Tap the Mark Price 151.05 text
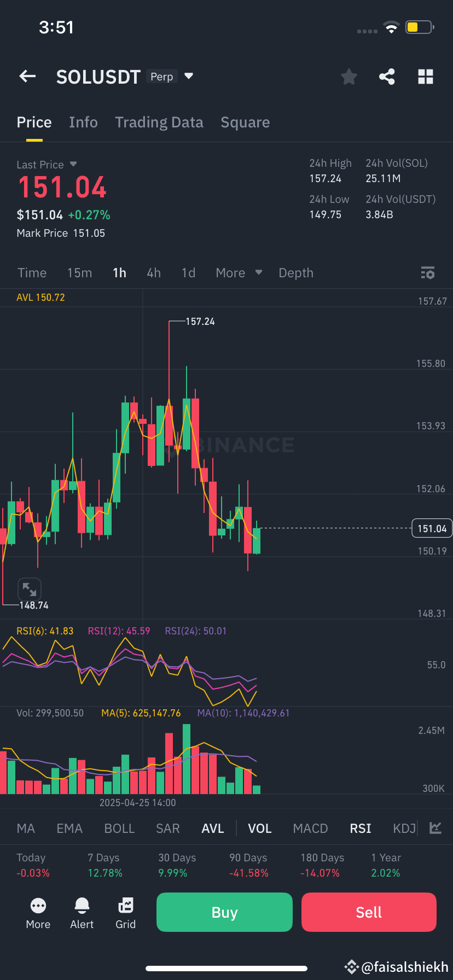The height and width of the screenshot is (980, 453). 61,233
